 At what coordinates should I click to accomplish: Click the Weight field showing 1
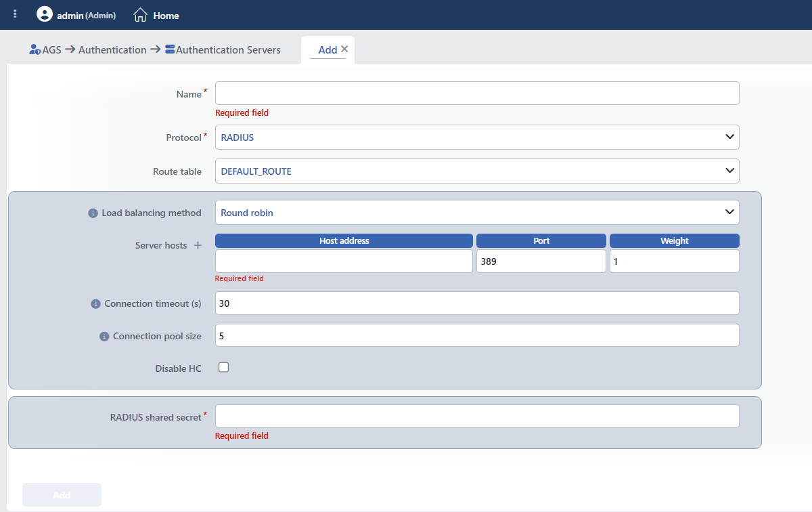(x=675, y=261)
